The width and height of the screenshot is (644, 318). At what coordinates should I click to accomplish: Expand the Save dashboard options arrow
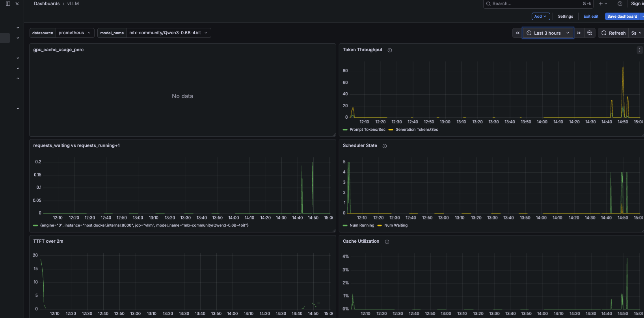642,16
